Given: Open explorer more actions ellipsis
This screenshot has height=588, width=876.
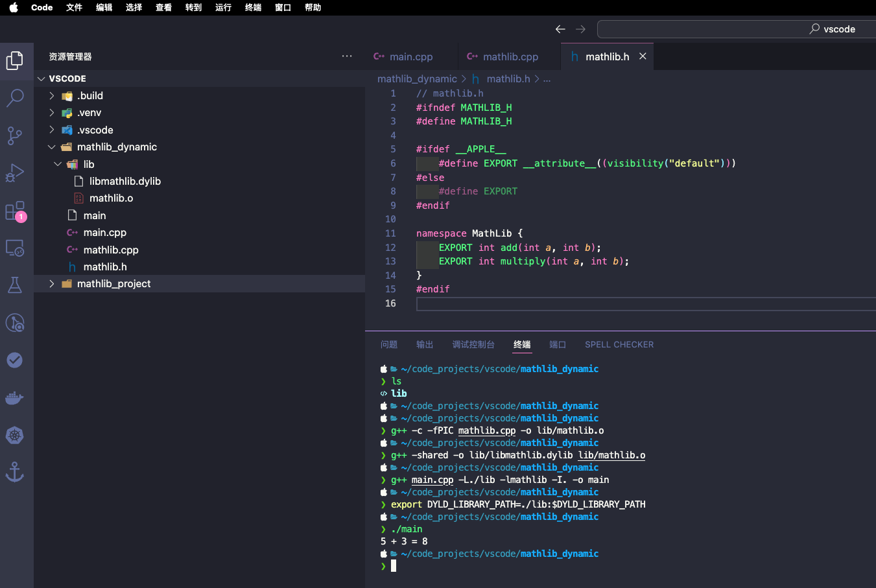Looking at the screenshot, I should point(347,56).
